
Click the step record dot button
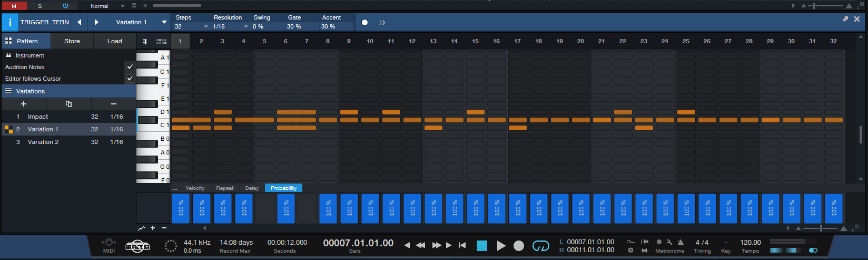(364, 22)
